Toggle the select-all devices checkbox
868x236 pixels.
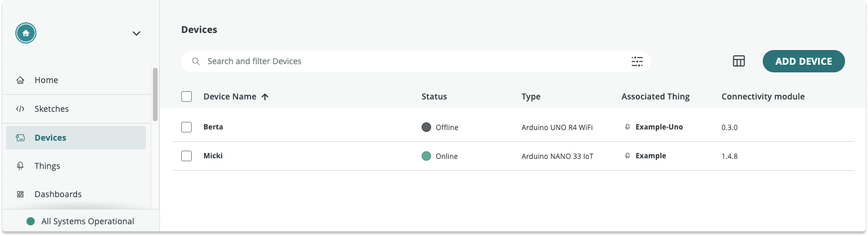click(x=186, y=97)
